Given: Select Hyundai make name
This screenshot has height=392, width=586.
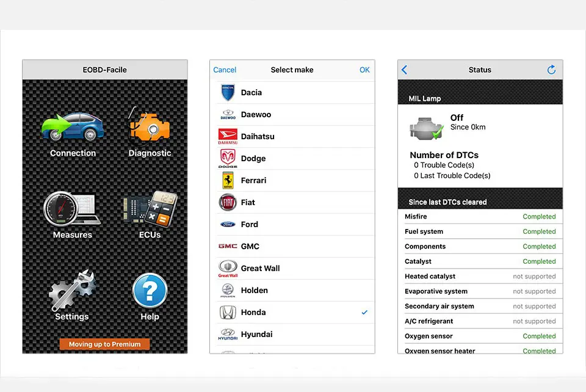Looking at the screenshot, I should (x=256, y=334).
